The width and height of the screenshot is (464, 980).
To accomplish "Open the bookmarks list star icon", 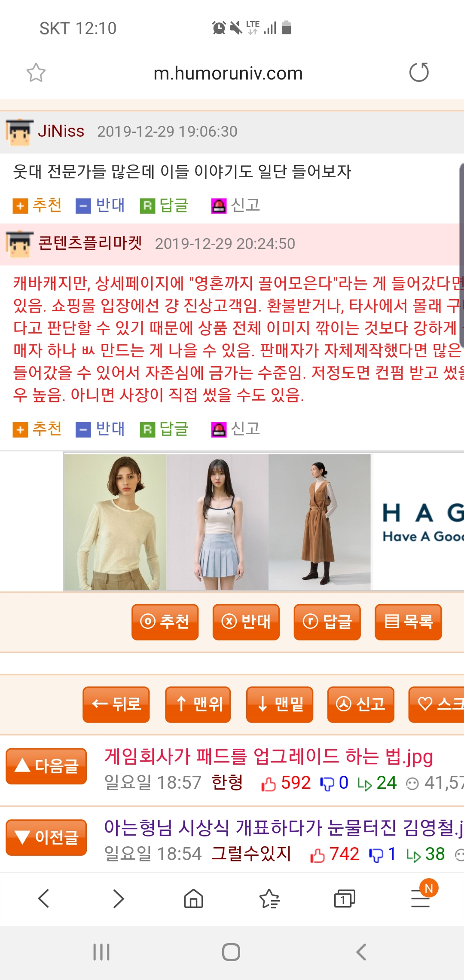I will pyautogui.click(x=269, y=898).
